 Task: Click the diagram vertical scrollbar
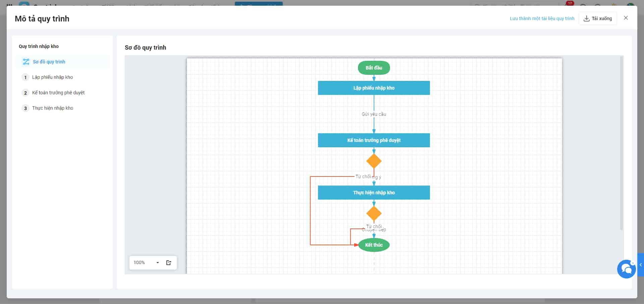point(621,143)
